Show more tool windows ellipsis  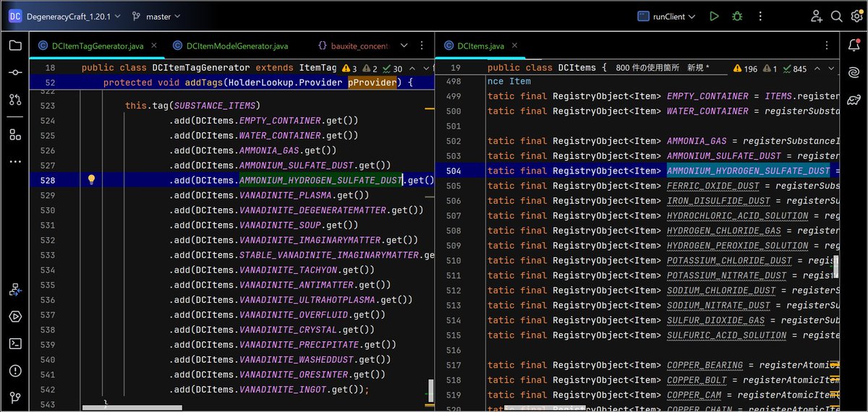click(15, 161)
